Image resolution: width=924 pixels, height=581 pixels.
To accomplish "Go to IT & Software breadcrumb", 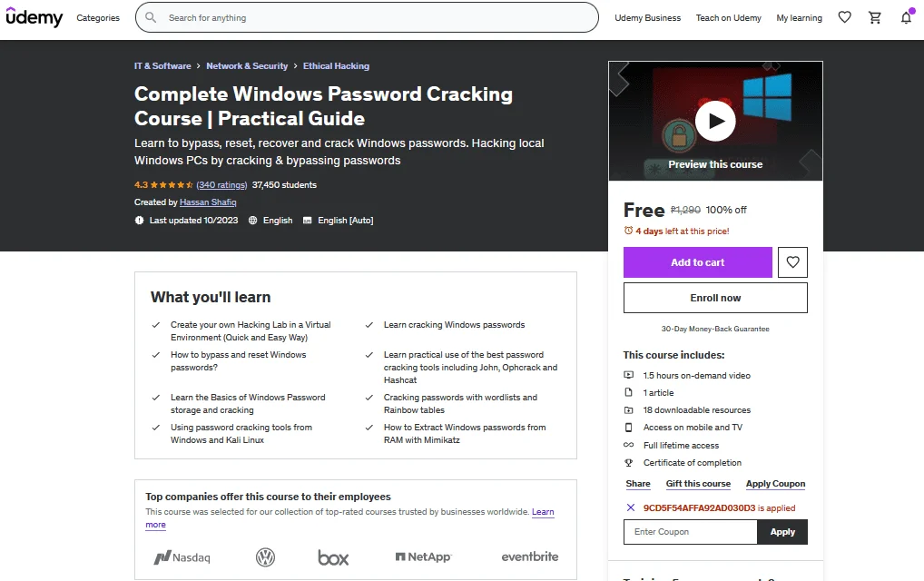I will coord(162,66).
